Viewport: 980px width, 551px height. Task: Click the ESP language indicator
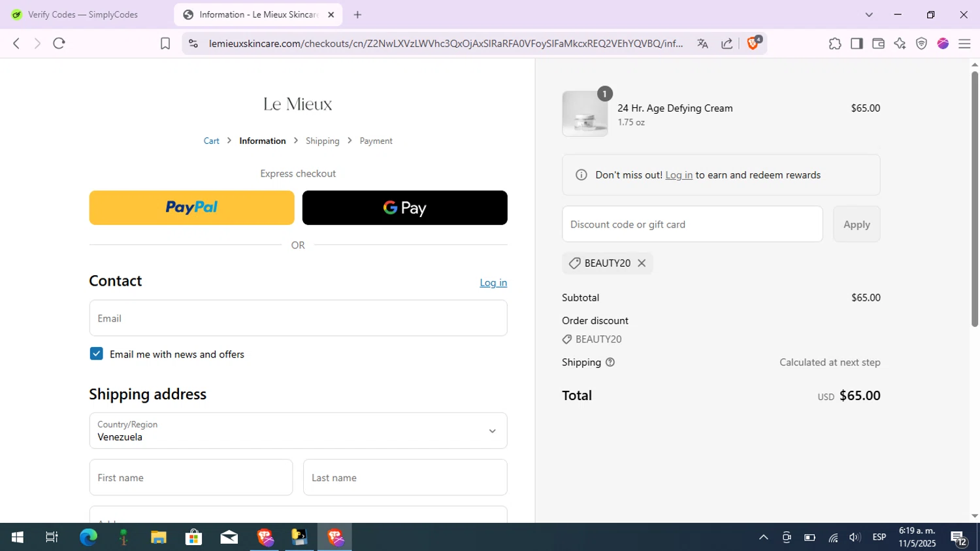pos(879,537)
